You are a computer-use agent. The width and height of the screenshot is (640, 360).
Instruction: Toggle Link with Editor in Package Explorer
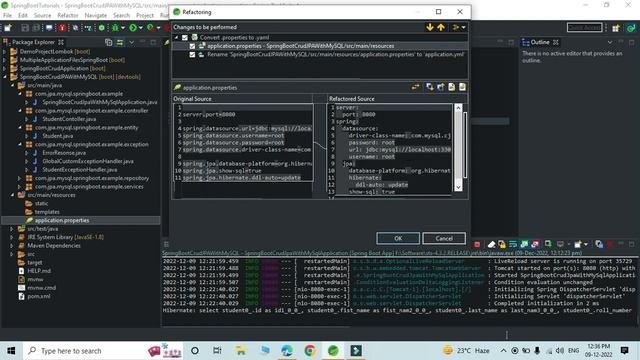point(120,42)
